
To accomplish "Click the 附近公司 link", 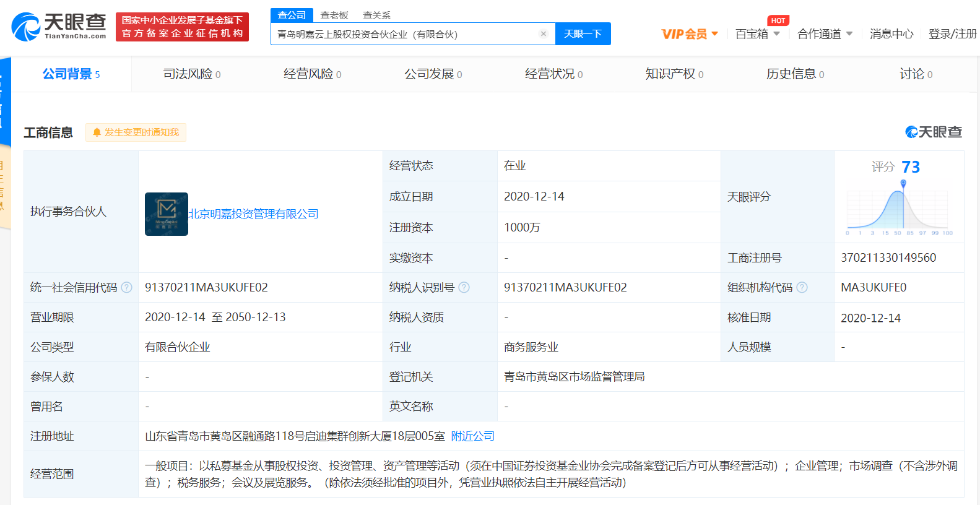I will (472, 436).
